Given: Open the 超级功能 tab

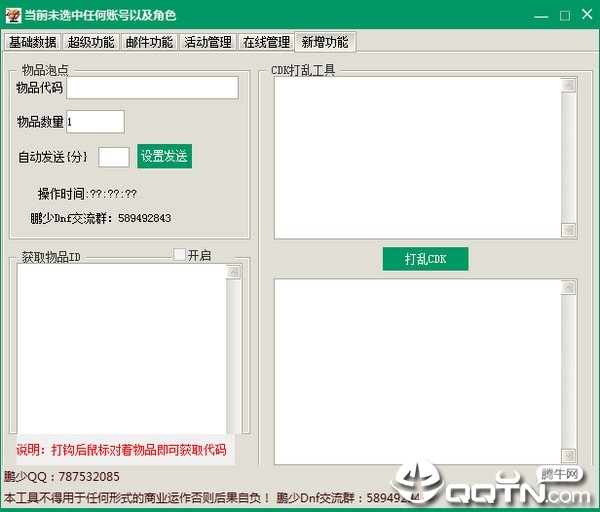Looking at the screenshot, I should click(90, 42).
